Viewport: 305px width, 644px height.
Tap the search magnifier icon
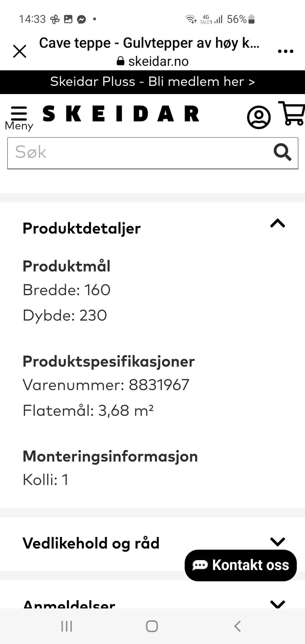282,153
